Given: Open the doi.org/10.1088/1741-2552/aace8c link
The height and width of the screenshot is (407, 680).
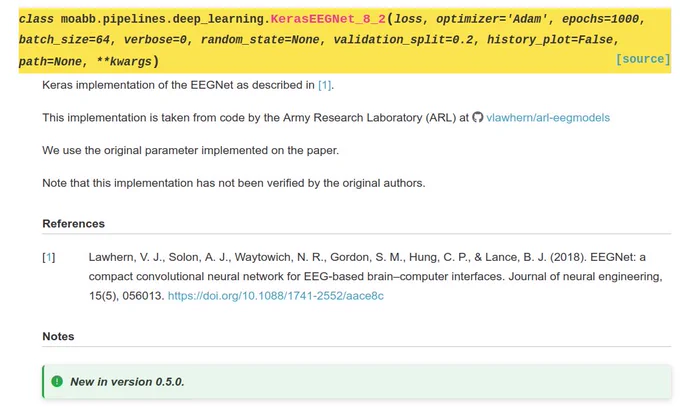Looking at the screenshot, I should click(x=275, y=296).
